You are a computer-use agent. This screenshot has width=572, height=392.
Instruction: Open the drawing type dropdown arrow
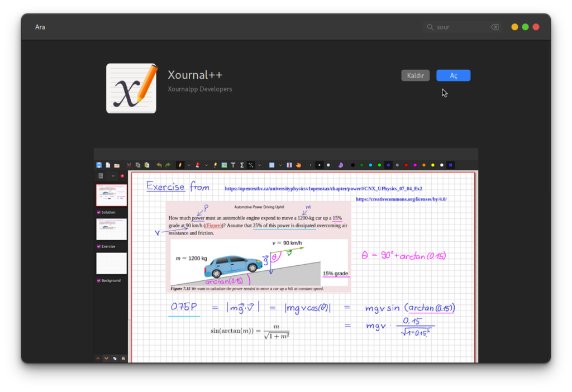point(260,165)
